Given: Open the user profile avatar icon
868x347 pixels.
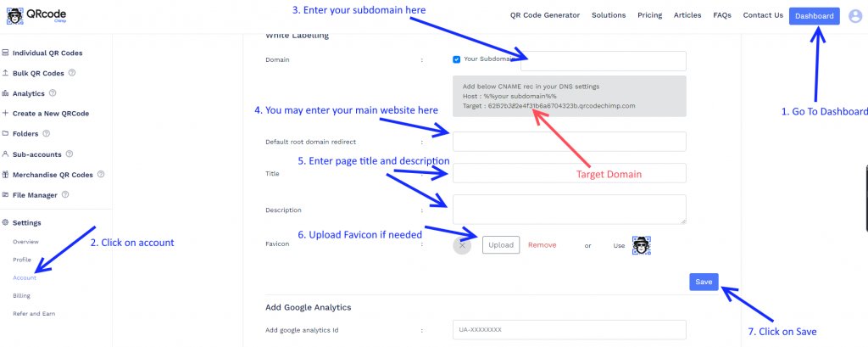Looking at the screenshot, I should point(855,16).
